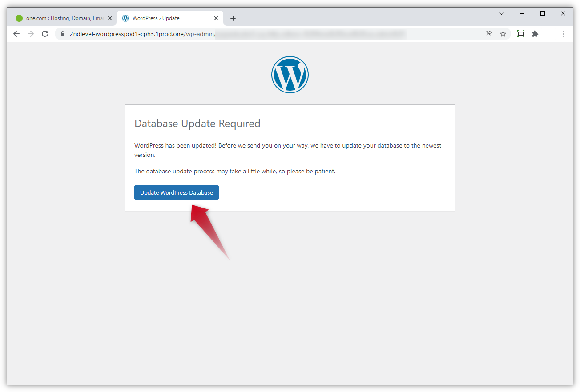Open Chrome's three-dot menu
580x392 pixels.
click(x=564, y=34)
